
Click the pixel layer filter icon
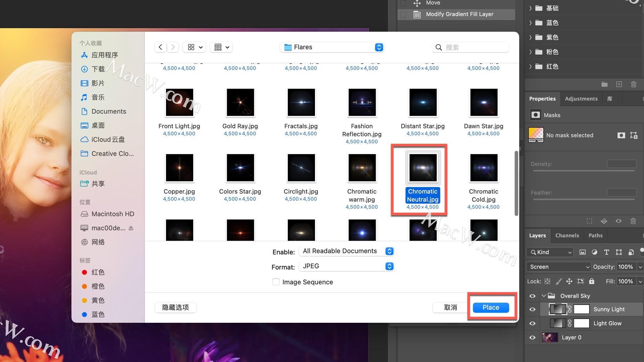583,252
